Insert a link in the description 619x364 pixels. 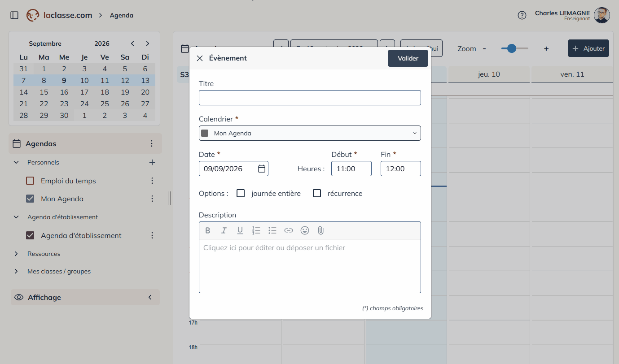coord(289,230)
